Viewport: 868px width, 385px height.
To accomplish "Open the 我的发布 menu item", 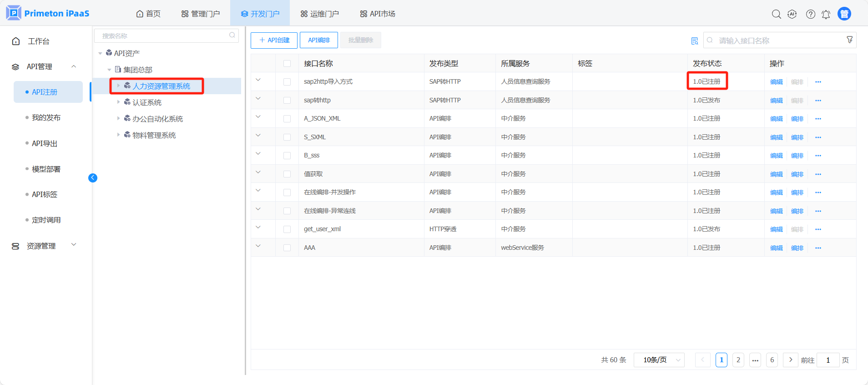I will coord(46,117).
